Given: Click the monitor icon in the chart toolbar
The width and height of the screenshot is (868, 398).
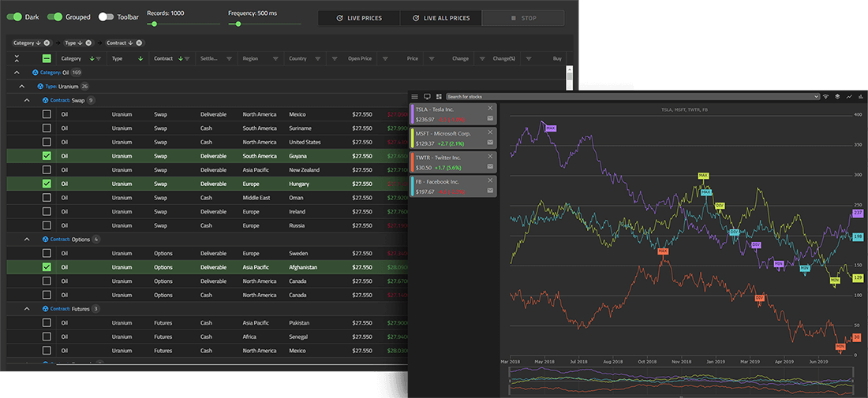Looking at the screenshot, I should 427,96.
